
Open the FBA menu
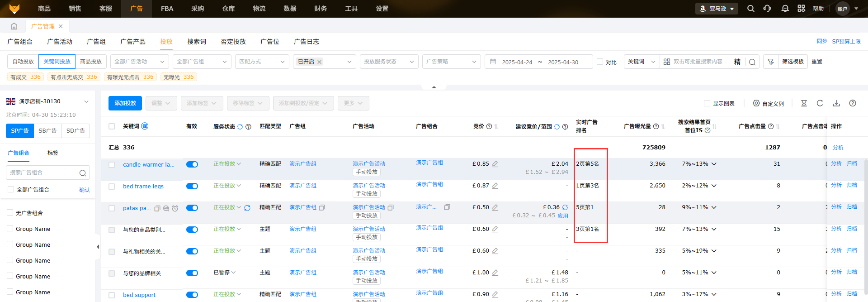pyautogui.click(x=167, y=9)
